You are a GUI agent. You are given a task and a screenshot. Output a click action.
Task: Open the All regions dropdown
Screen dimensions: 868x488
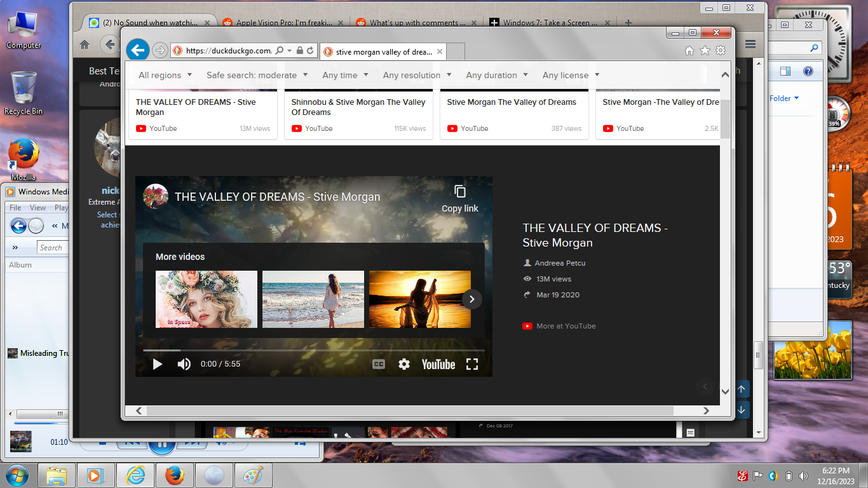165,75
